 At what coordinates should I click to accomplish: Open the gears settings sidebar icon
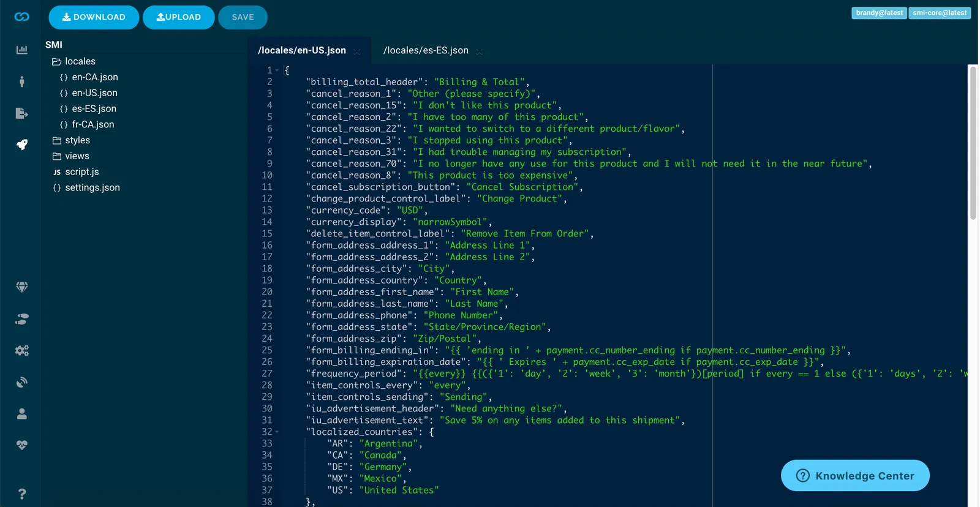[22, 351]
